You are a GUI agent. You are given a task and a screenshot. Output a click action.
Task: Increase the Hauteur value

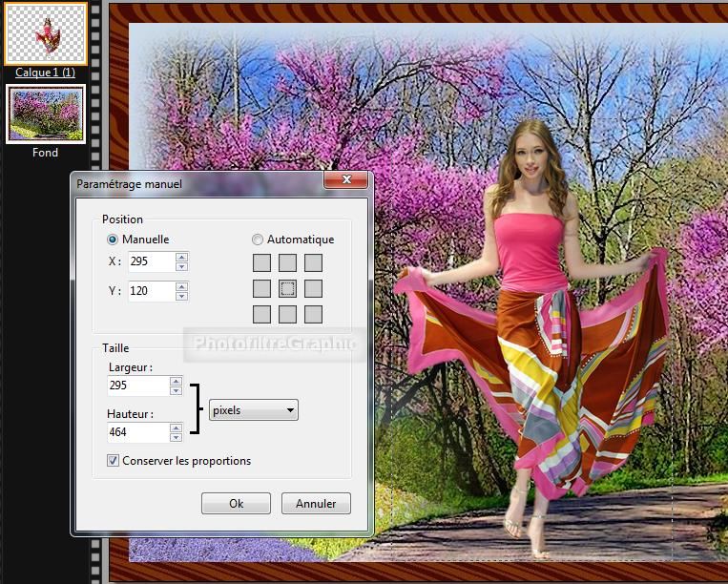tap(176, 428)
